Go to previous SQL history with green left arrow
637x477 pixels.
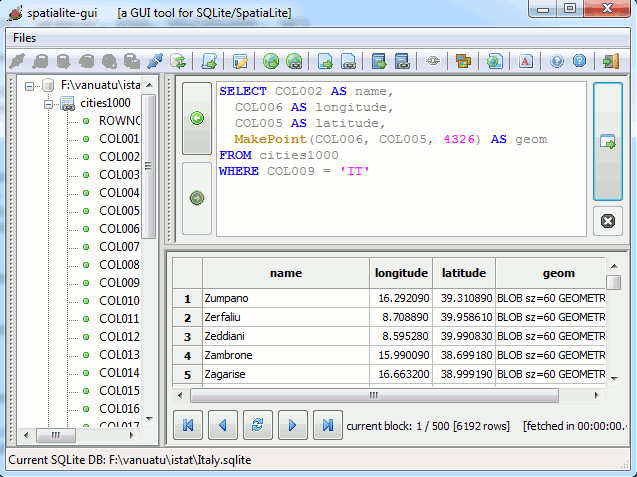coord(197,118)
